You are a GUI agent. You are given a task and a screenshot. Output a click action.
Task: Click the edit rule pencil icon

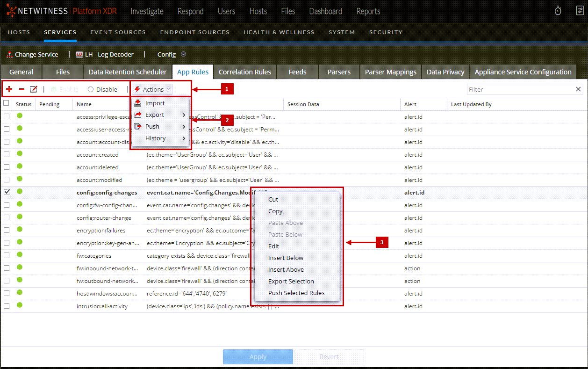click(34, 89)
